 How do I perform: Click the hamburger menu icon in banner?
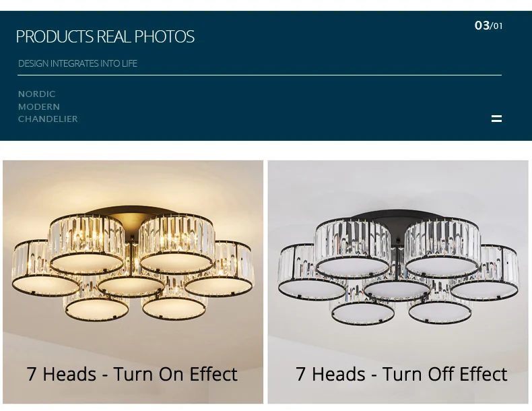tap(496, 119)
